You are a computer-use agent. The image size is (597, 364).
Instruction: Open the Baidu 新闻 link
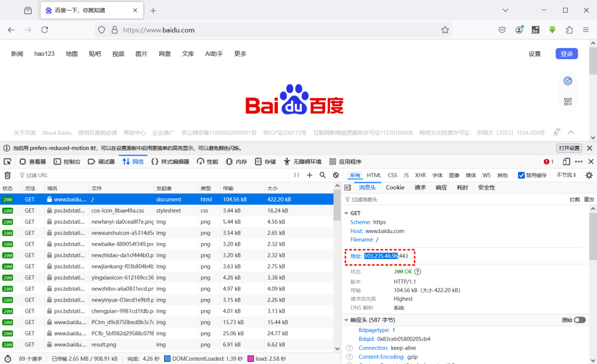[x=17, y=54]
